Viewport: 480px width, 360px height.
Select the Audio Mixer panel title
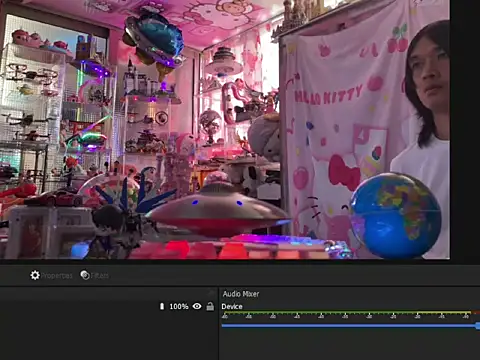[x=241, y=294]
